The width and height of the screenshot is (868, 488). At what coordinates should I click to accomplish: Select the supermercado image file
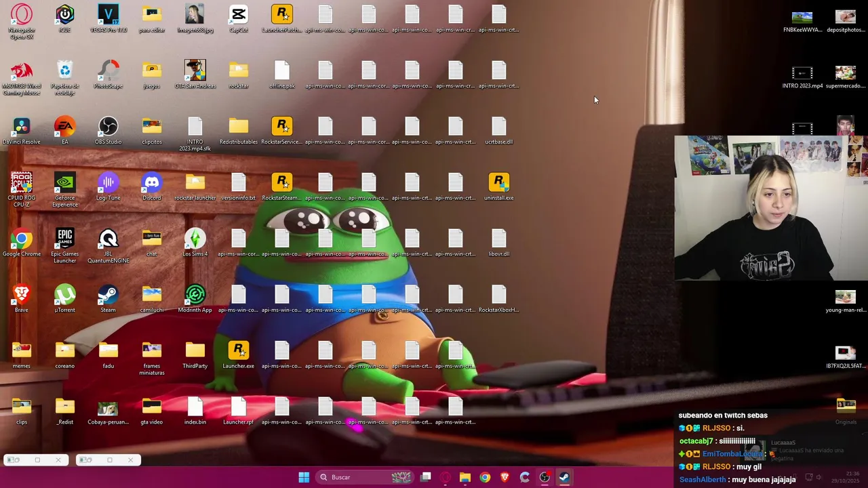coord(846,77)
